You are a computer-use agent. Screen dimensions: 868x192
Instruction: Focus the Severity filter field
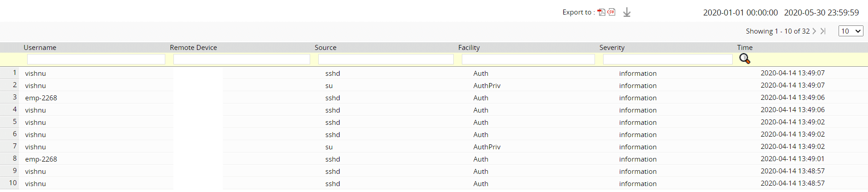(x=667, y=59)
